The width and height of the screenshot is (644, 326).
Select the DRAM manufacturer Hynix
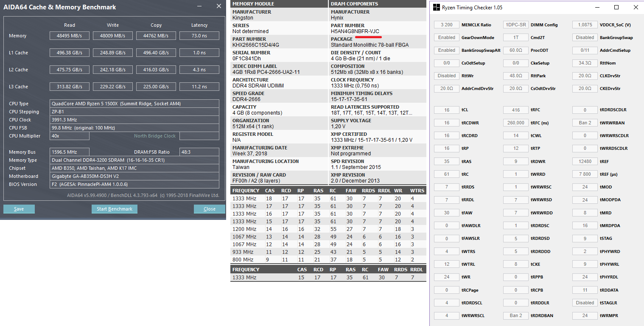tap(338, 18)
